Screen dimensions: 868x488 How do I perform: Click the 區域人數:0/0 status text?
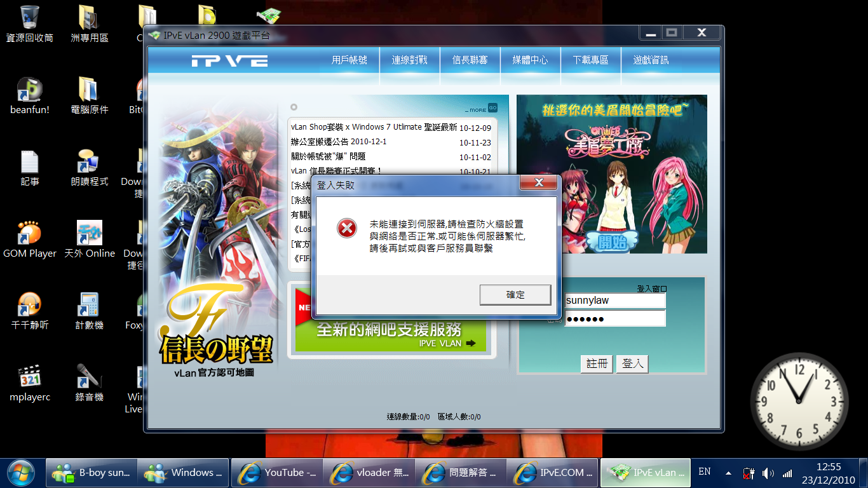pos(459,417)
